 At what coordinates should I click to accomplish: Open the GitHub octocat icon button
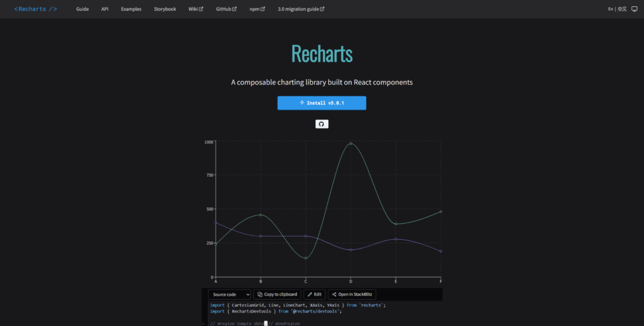click(321, 124)
